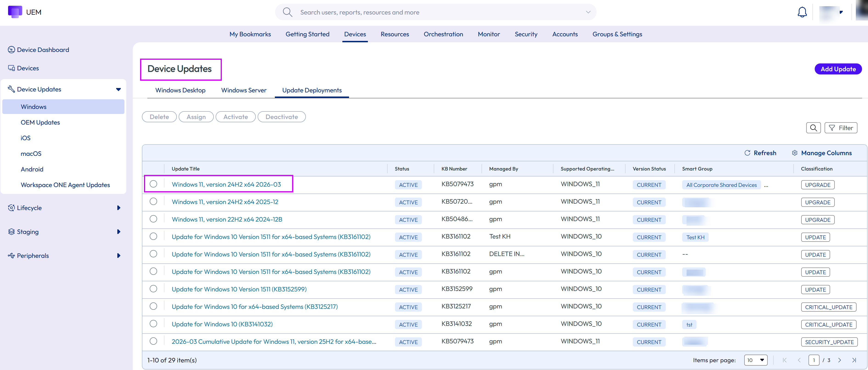Click the Deactivate button
Viewport: 868px width, 370px height.
[x=281, y=117]
